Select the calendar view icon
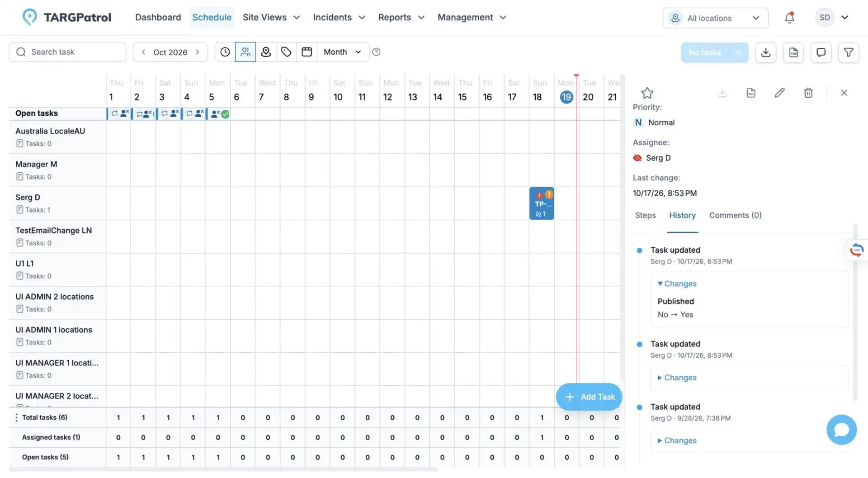868x478 pixels. click(x=307, y=52)
